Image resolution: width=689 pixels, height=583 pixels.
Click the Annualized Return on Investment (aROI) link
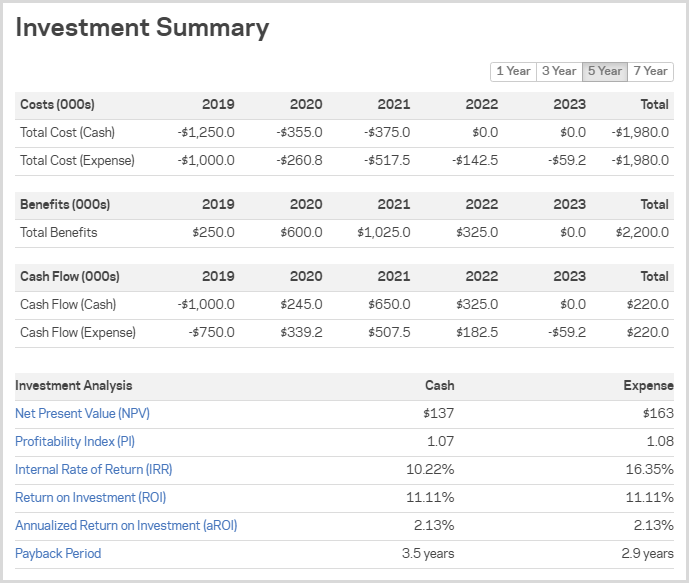126,525
